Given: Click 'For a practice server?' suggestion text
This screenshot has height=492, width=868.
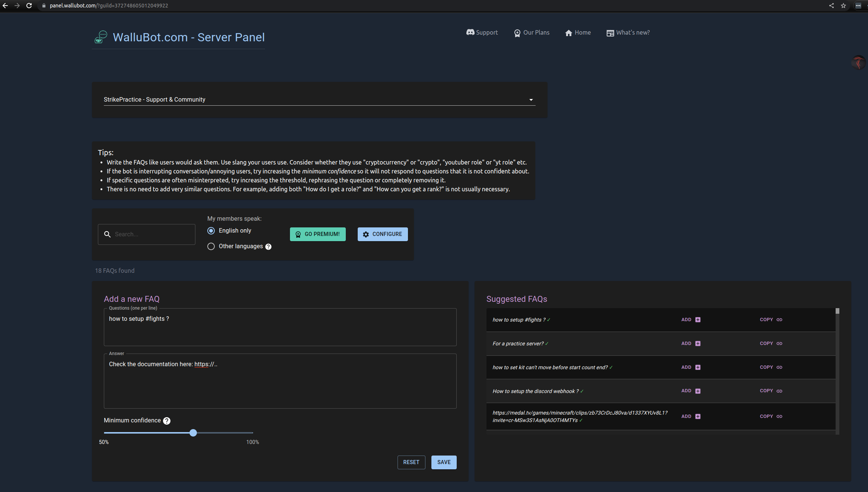Looking at the screenshot, I should click(518, 344).
